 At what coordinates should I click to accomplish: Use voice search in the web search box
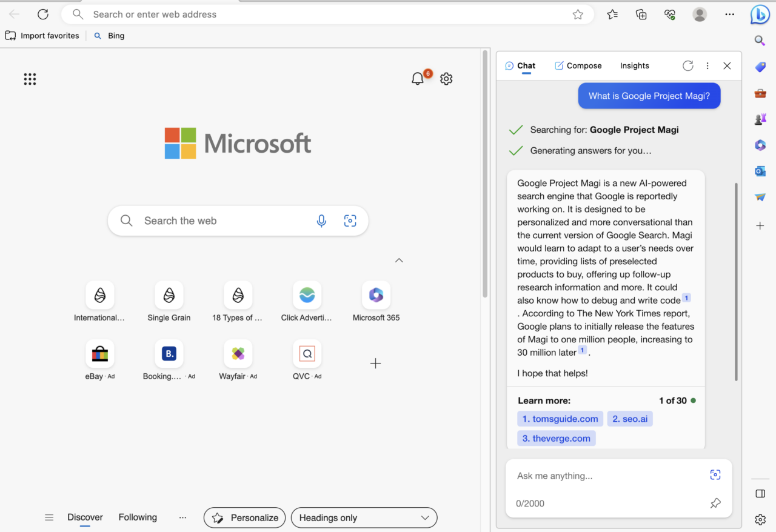(321, 221)
